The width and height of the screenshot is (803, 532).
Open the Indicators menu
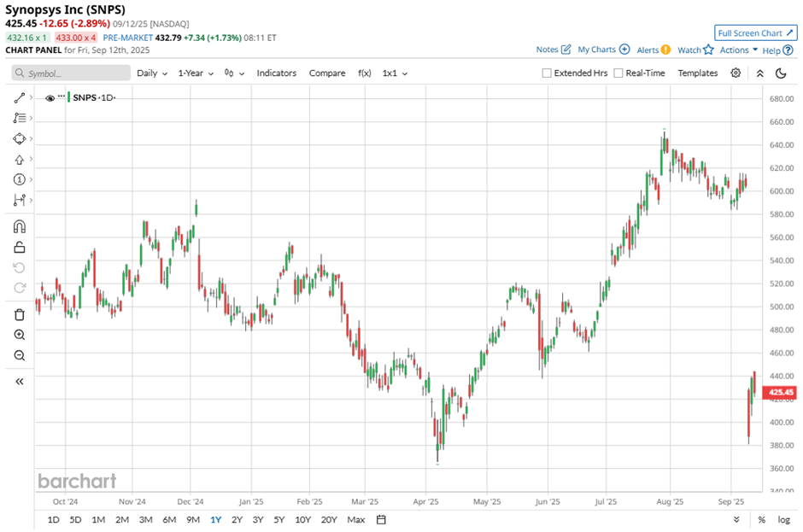click(276, 73)
